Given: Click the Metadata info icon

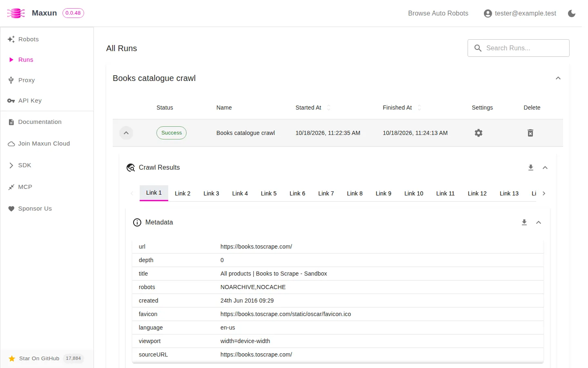Looking at the screenshot, I should (137, 222).
